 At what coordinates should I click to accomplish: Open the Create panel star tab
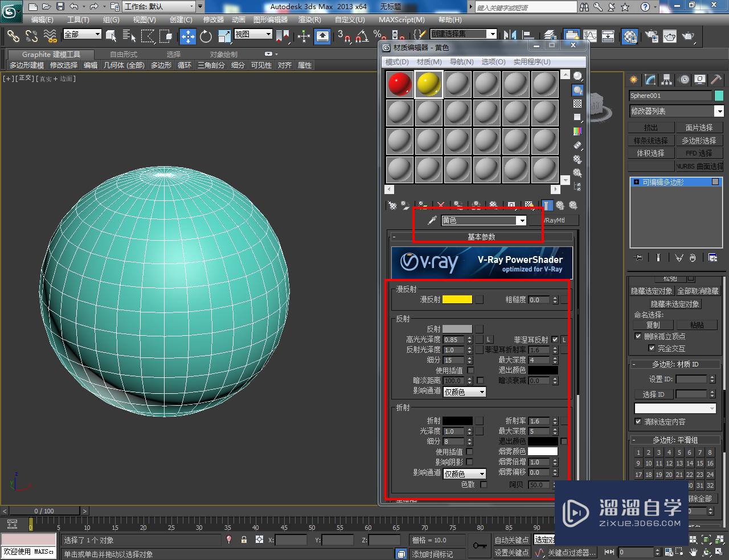coord(633,80)
